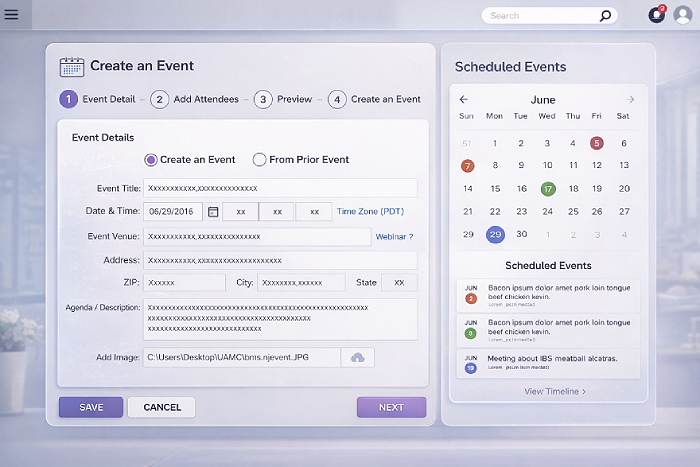Go to previous month in calendar
The height and width of the screenshot is (467, 700).
pyautogui.click(x=464, y=100)
